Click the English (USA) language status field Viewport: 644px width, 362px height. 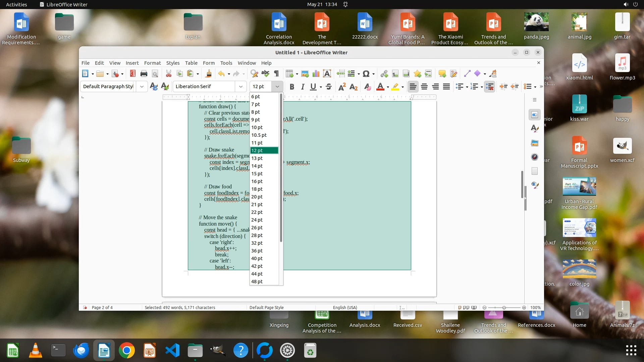pos(345,307)
